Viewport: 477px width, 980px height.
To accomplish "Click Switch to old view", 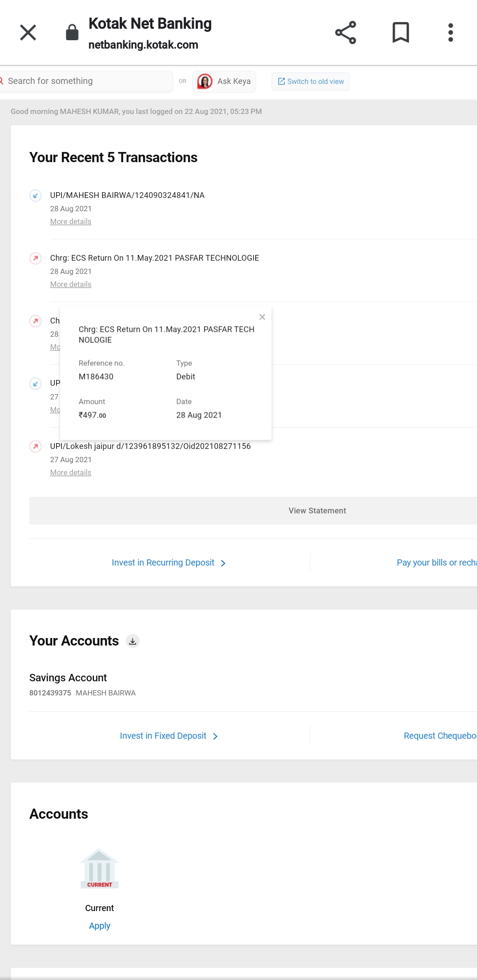I will click(x=310, y=82).
